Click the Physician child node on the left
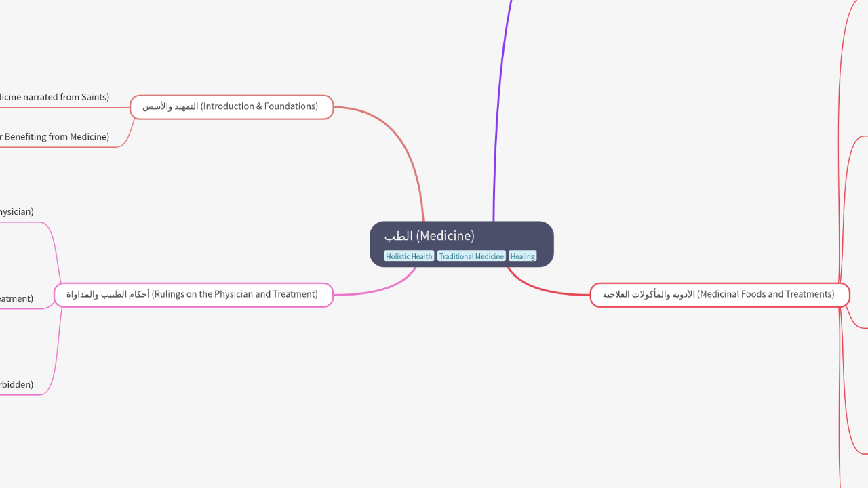Screen dimensions: 868x488 17,211
